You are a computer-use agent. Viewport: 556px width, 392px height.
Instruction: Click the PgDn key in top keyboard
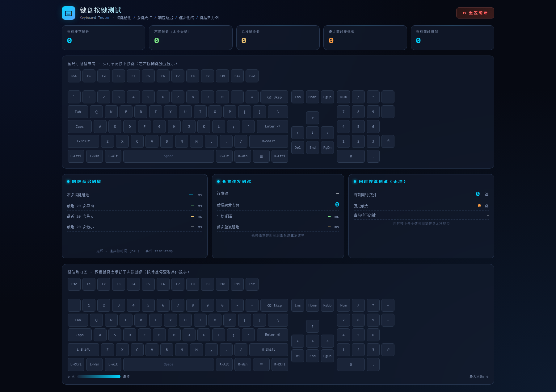[x=327, y=148]
